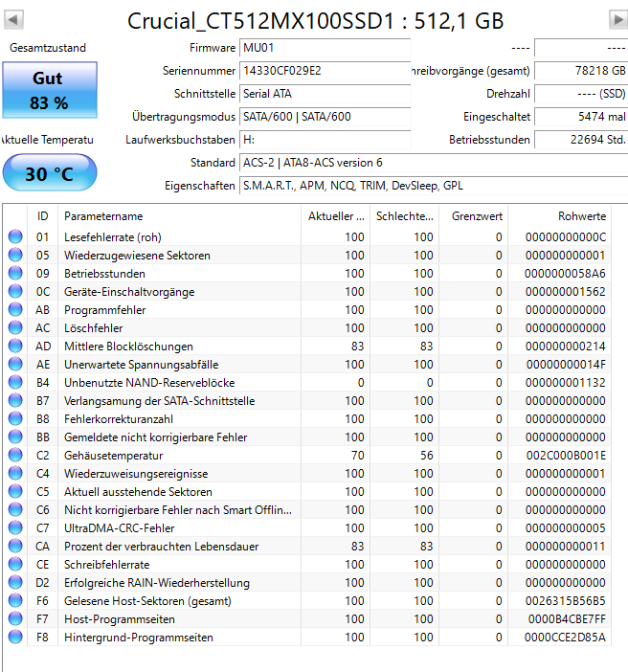Click status icon for Host-Programmseiten
This screenshot has height=672, width=628.
[15, 619]
